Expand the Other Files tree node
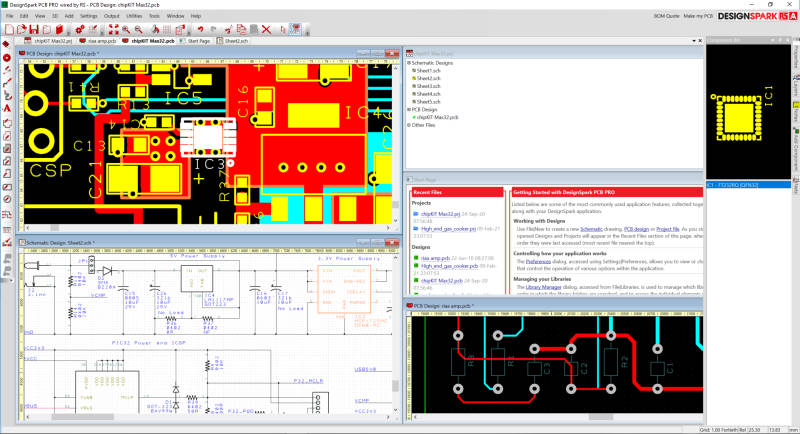 click(408, 125)
